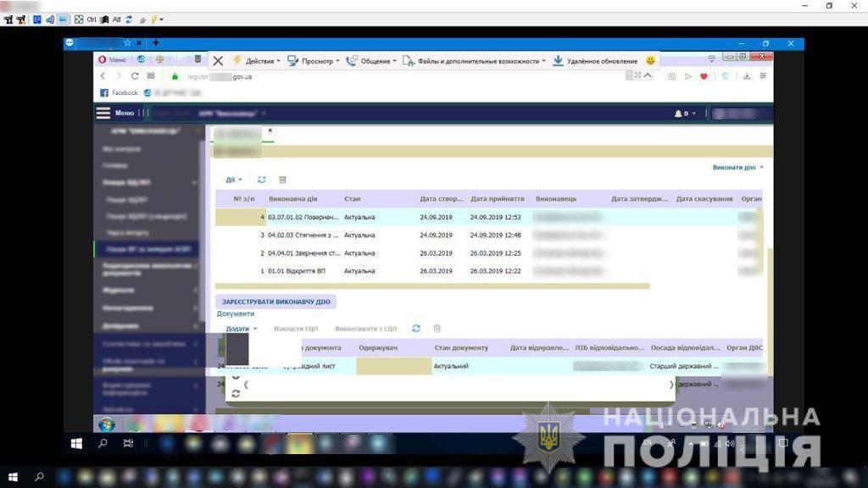Expand the Додати dropdown
Image resolution: width=868 pixels, height=488 pixels.
(x=242, y=329)
